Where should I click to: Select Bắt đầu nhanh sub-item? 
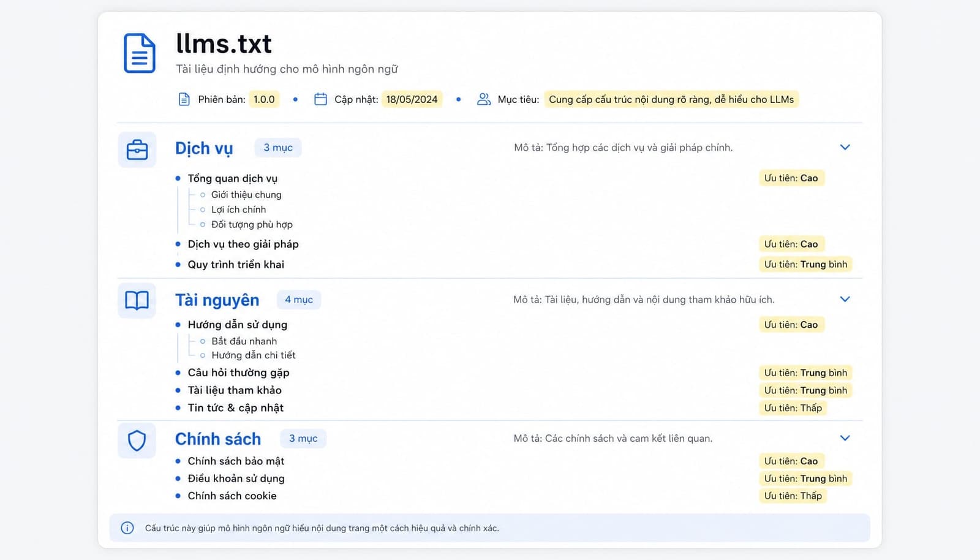(x=244, y=341)
